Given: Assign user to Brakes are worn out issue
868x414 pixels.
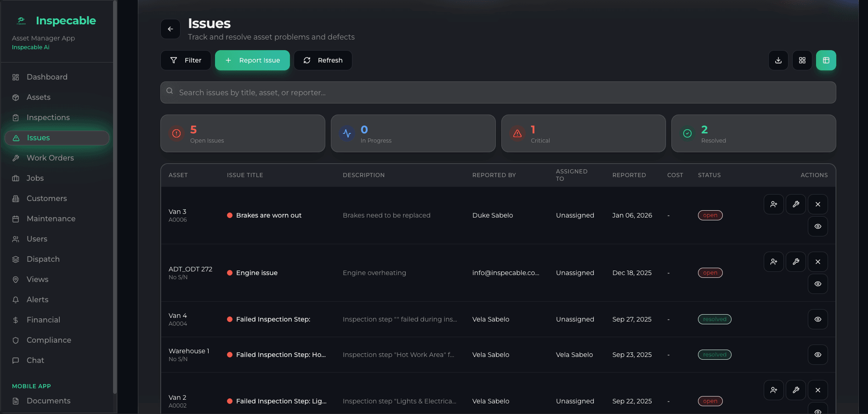Looking at the screenshot, I should (x=774, y=204).
